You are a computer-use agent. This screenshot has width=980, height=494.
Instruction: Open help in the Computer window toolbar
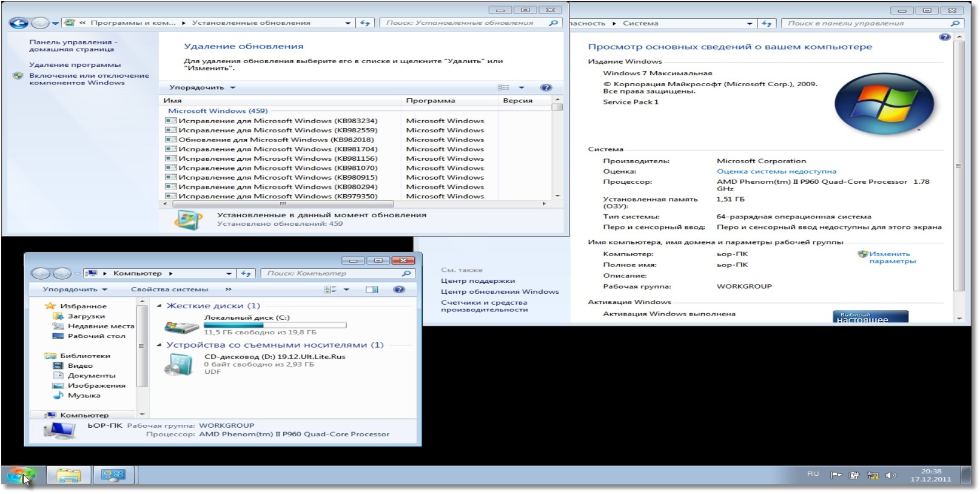click(x=399, y=289)
